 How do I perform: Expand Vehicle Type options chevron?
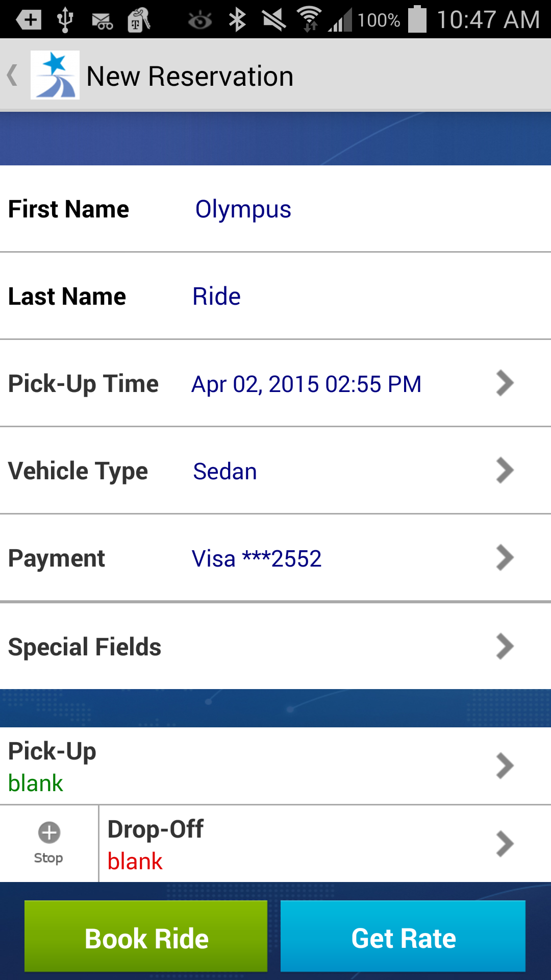[x=505, y=470]
